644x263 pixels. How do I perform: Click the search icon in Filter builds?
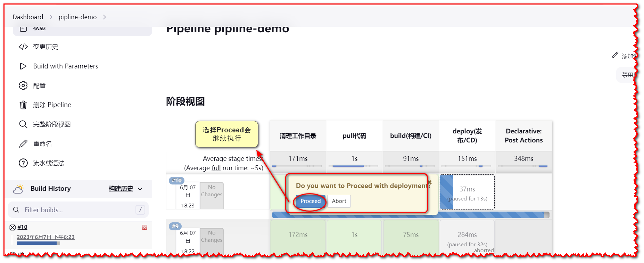click(x=16, y=210)
